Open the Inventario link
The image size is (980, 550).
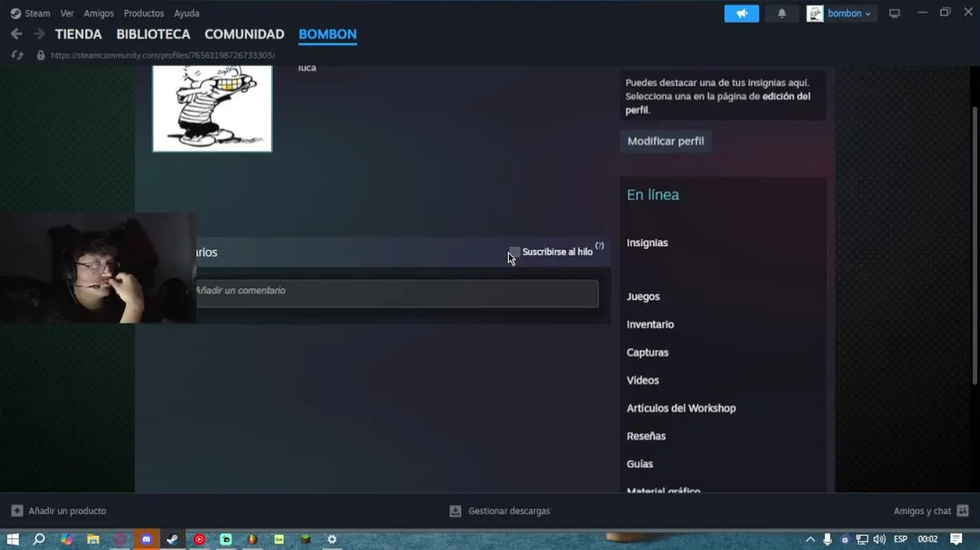click(x=650, y=324)
